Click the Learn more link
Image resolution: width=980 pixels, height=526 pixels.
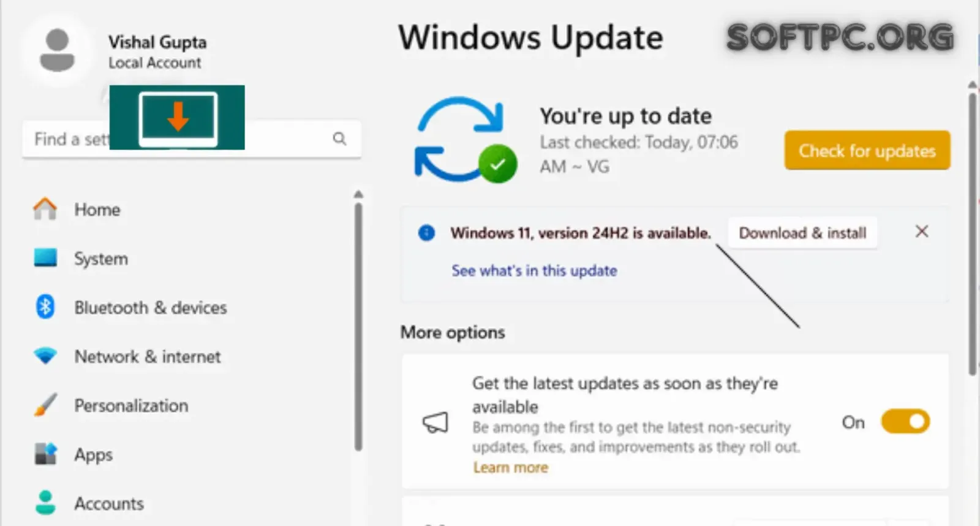[510, 467]
